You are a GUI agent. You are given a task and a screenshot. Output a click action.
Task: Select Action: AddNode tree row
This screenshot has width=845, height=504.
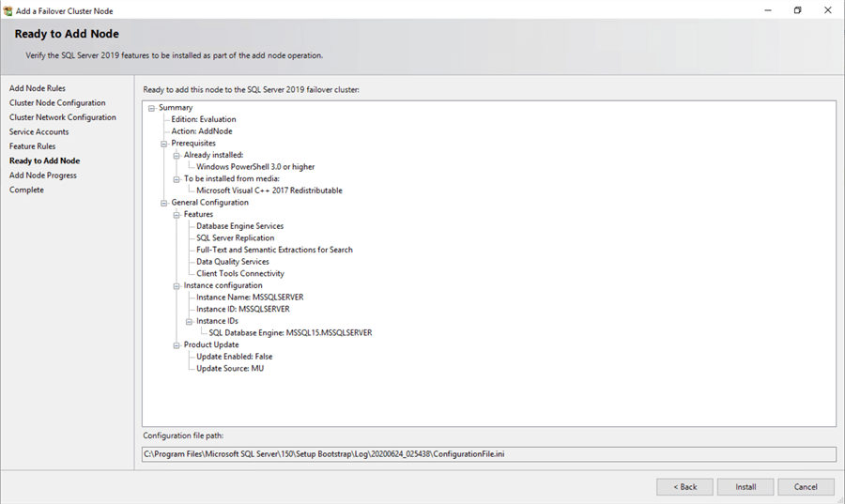click(x=202, y=131)
